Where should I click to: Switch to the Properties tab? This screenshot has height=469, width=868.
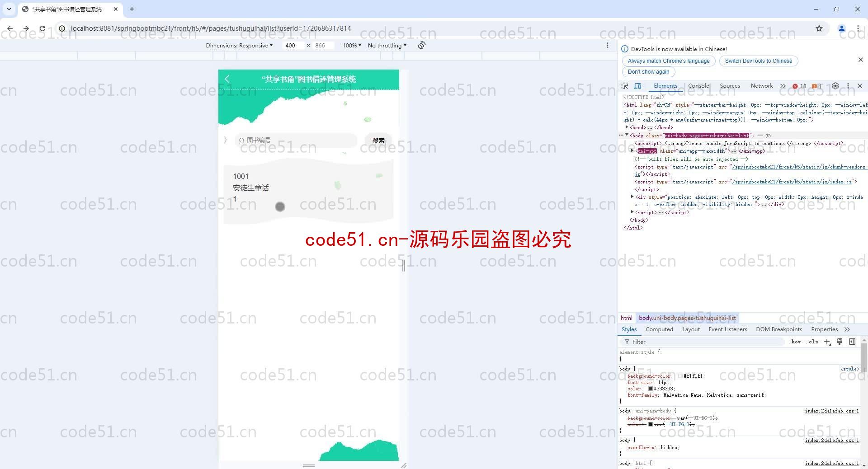824,329
